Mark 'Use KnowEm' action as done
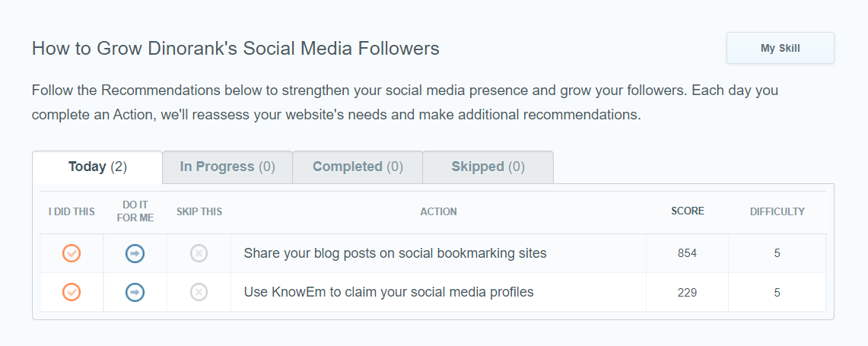This screenshot has width=868, height=346. pos(72,292)
